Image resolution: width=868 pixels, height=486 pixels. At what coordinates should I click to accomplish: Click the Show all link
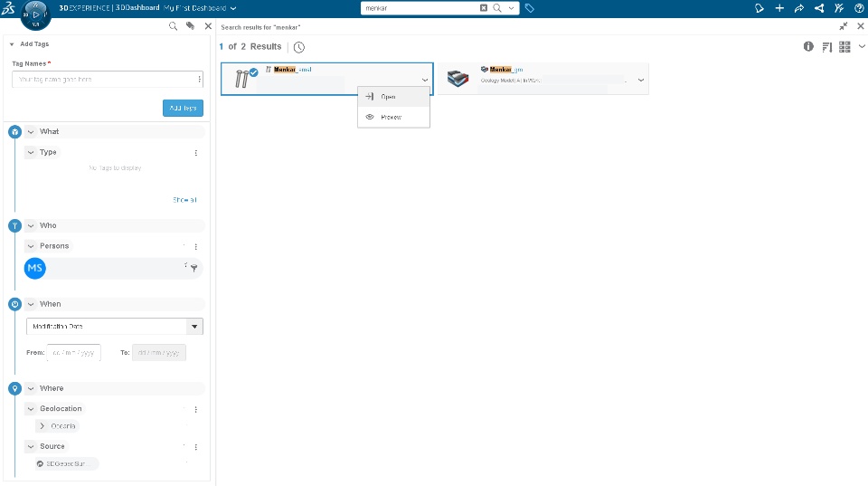(x=184, y=200)
